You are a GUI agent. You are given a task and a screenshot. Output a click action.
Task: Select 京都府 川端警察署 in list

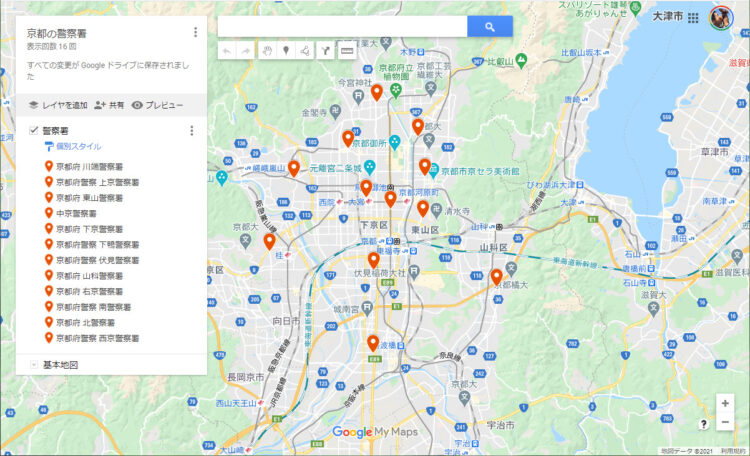pos(89,167)
